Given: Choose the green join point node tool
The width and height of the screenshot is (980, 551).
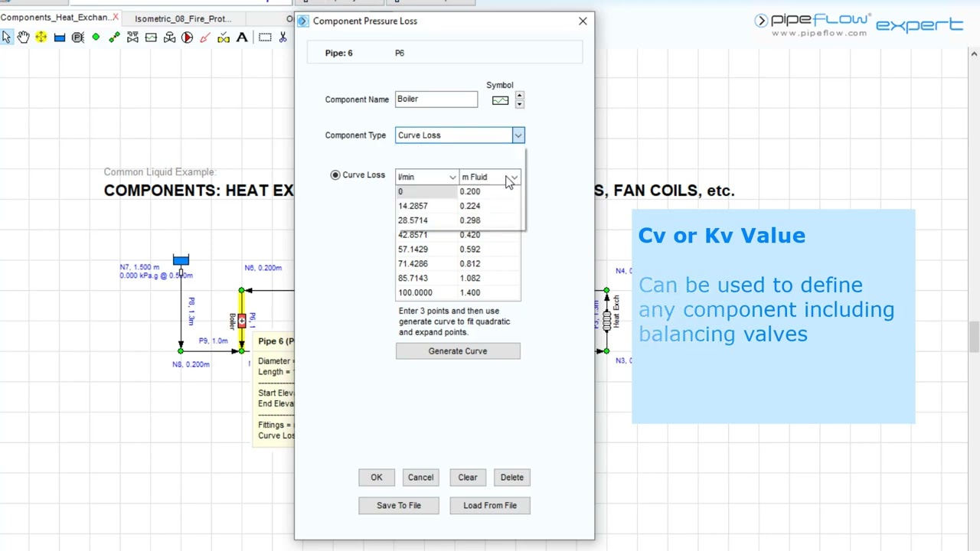Looking at the screenshot, I should tap(96, 37).
